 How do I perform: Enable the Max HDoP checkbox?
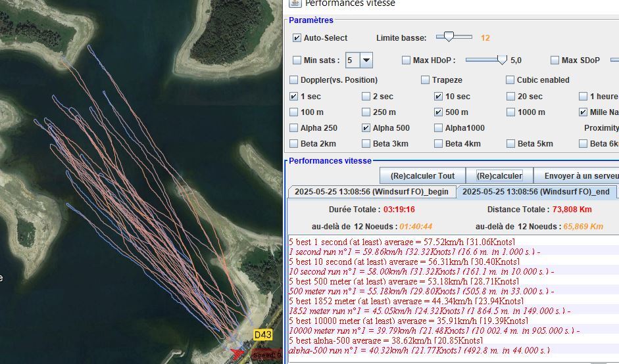click(406, 60)
